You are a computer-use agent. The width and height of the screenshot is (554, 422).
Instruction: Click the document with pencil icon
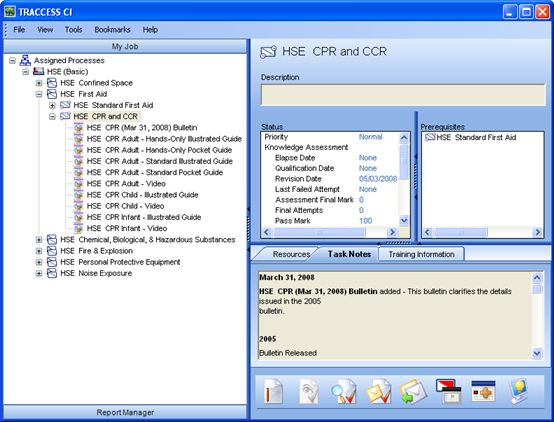click(273, 391)
